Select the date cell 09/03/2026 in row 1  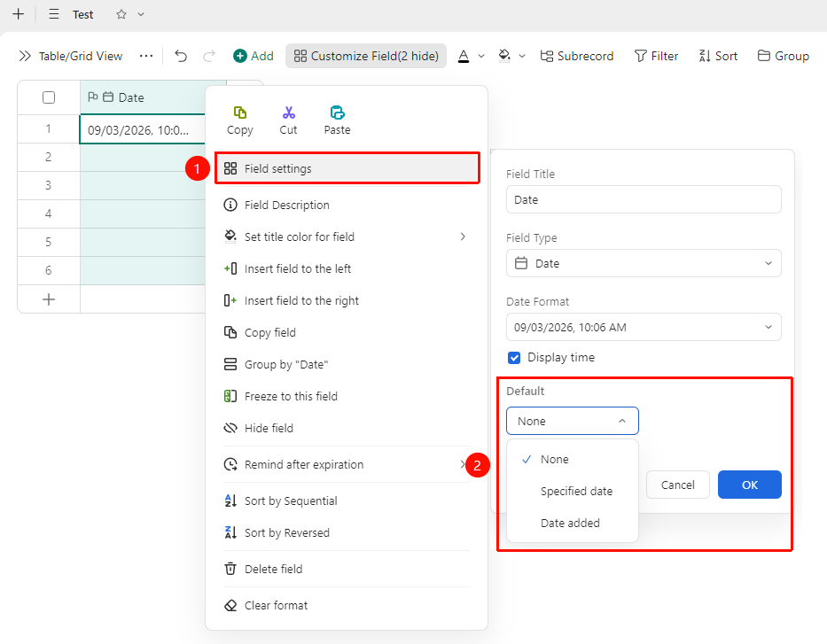[x=143, y=129]
